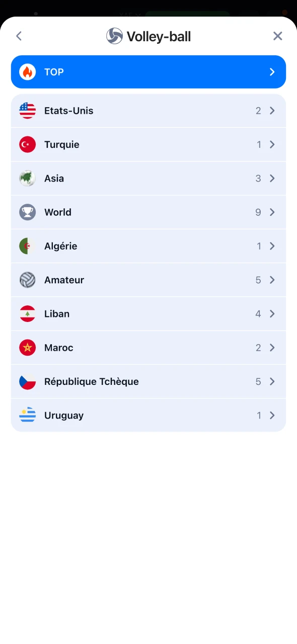Close the Volley-ball panel

[x=277, y=36]
